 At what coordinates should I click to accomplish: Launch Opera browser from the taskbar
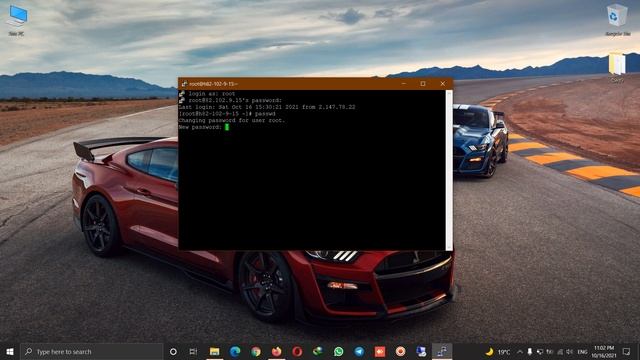click(x=297, y=351)
